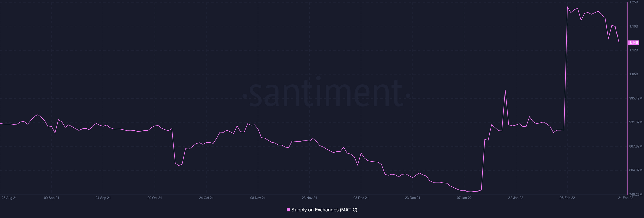Select the 21 Feb 22 date label
This screenshot has width=644, height=218.
(625, 198)
